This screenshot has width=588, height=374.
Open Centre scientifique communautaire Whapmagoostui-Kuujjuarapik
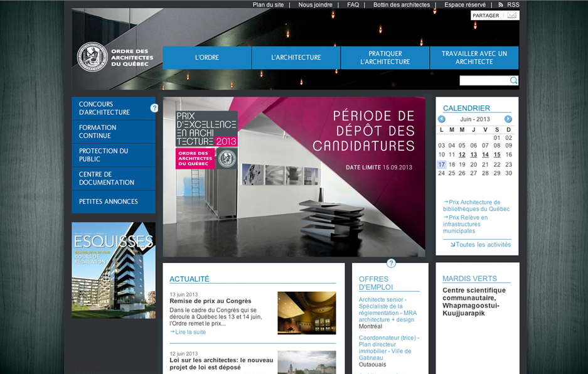pyautogui.click(x=474, y=302)
